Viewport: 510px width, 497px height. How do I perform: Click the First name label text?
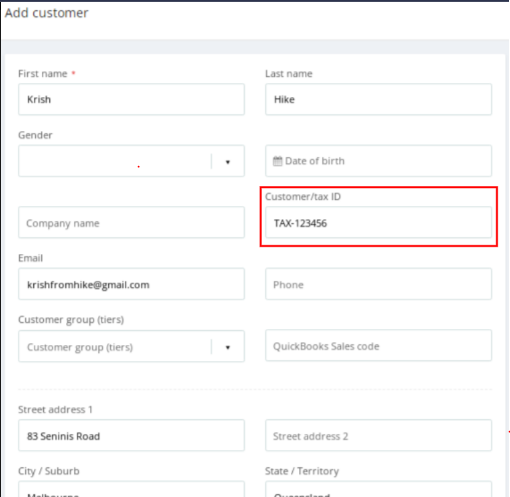tap(43, 74)
